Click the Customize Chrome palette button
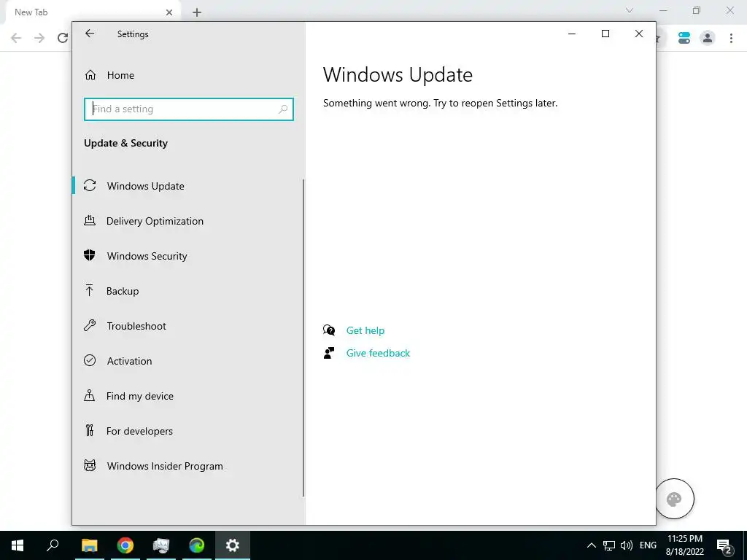747x560 pixels. coord(674,499)
